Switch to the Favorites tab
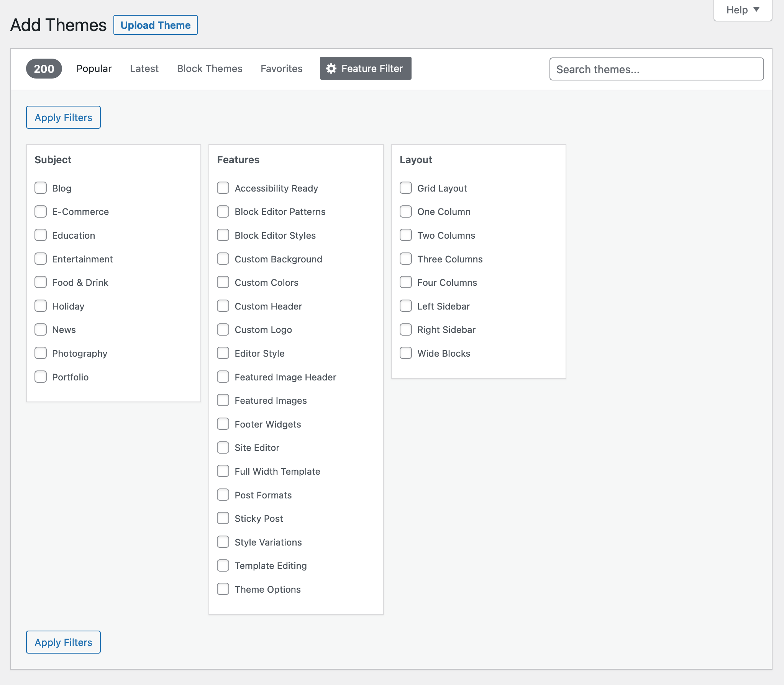The height and width of the screenshot is (685, 784). pos(281,69)
